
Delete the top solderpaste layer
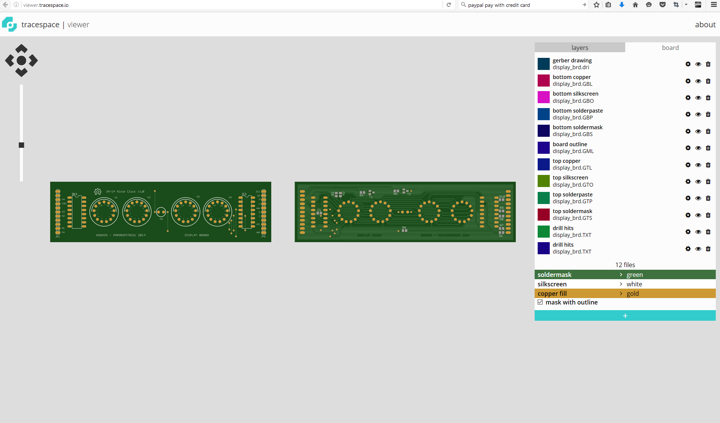pyautogui.click(x=708, y=198)
